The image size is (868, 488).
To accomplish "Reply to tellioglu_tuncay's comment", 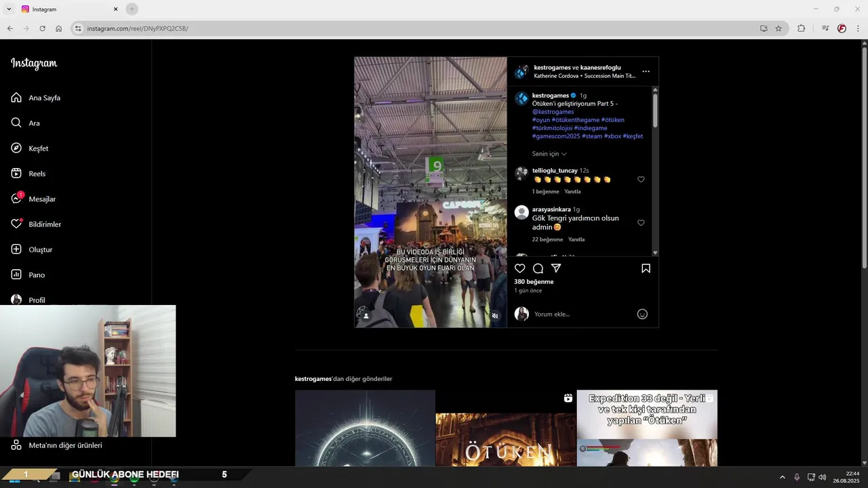I will coord(572,192).
